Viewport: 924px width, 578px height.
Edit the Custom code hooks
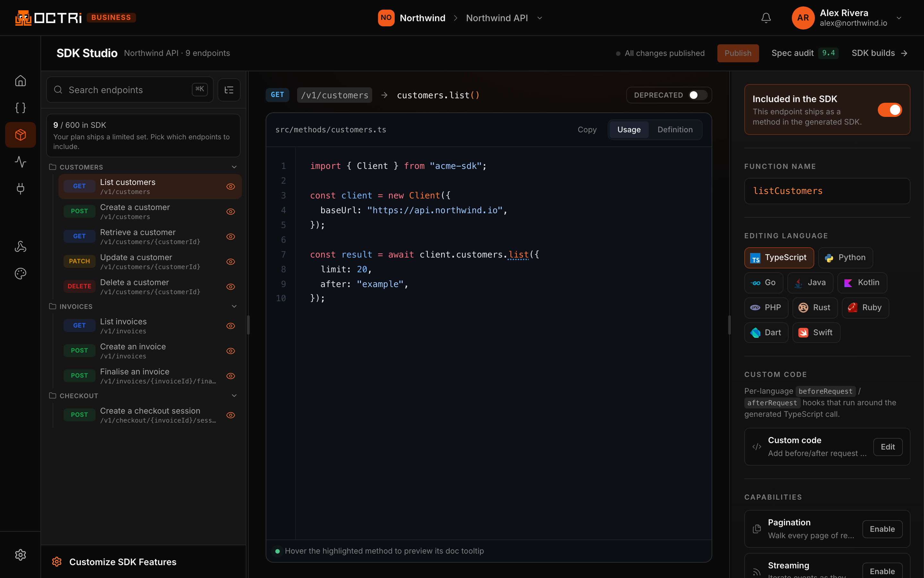point(888,447)
